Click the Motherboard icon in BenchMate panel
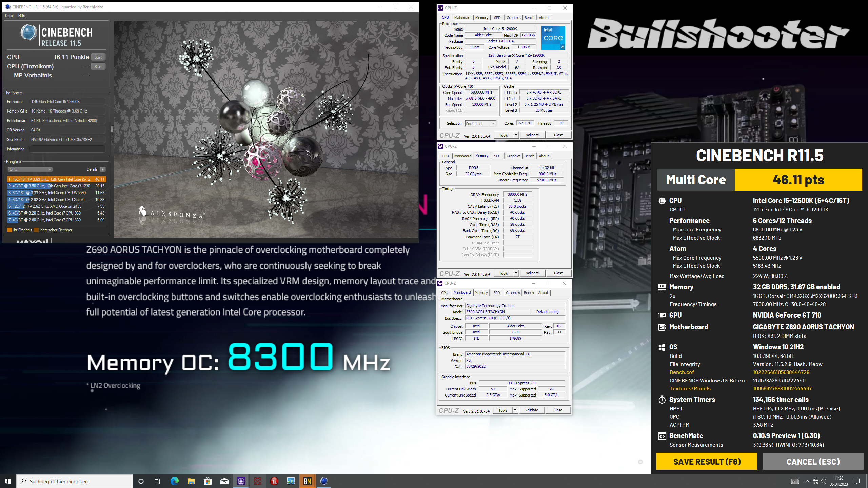 tap(662, 327)
